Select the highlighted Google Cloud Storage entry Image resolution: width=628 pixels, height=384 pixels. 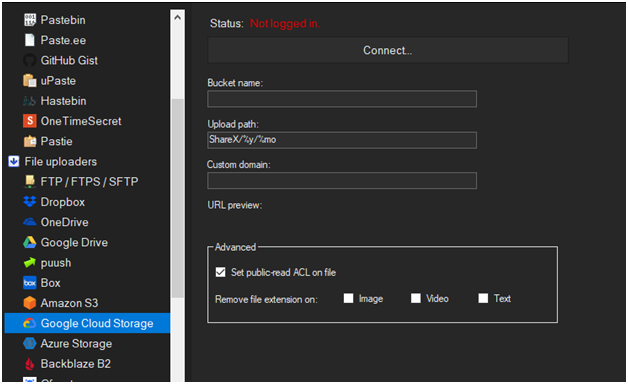point(87,323)
